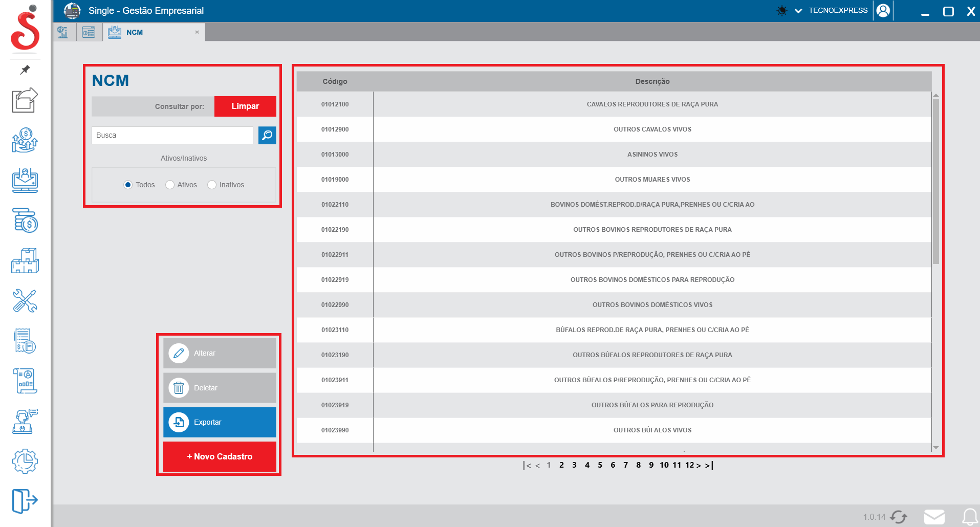This screenshot has width=980, height=527.
Task: Open the stock boxes sidebar icon
Action: [25, 261]
